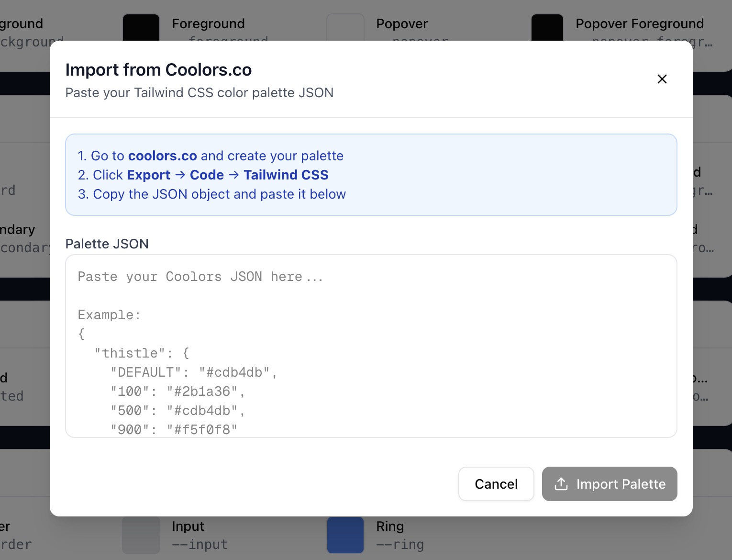Click the "Palette JSON" field label
Image resolution: width=732 pixels, height=560 pixels.
pyautogui.click(x=107, y=244)
